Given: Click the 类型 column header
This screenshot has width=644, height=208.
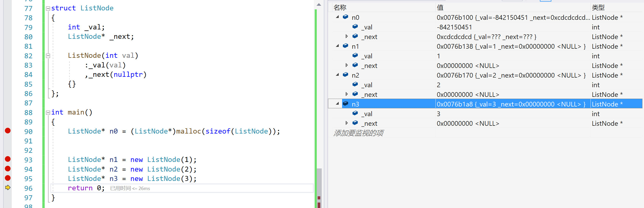Looking at the screenshot, I should (598, 8).
